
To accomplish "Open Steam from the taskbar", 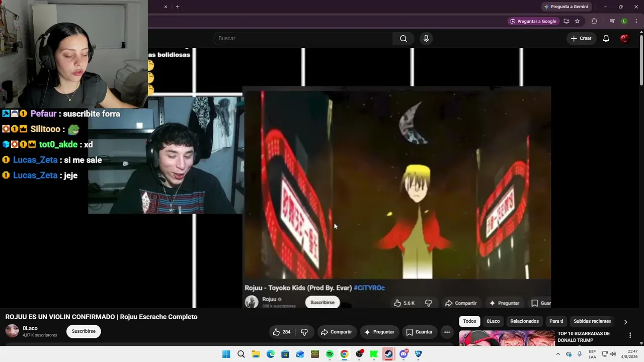I will point(388,354).
